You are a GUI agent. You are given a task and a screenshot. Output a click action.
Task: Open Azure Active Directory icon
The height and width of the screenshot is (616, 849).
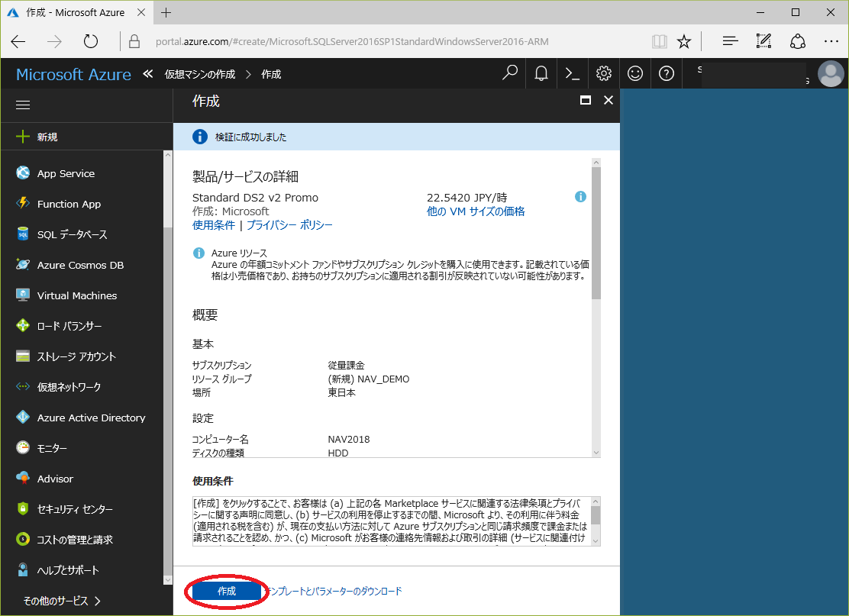click(23, 418)
